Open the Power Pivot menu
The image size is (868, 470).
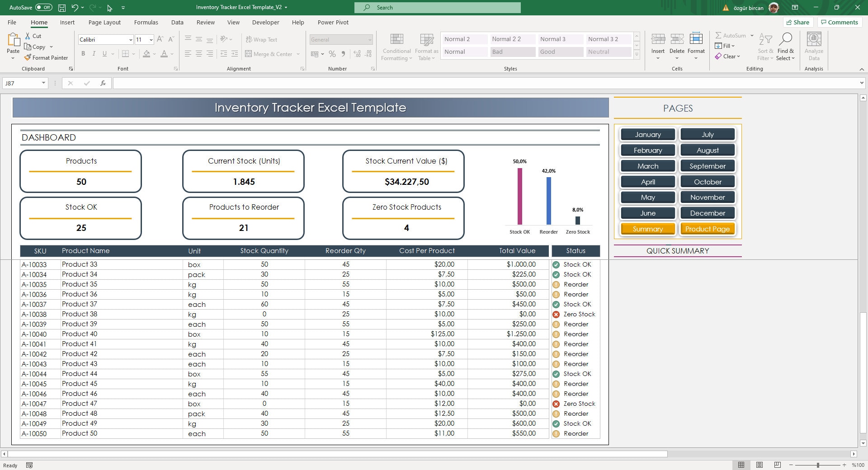333,22
